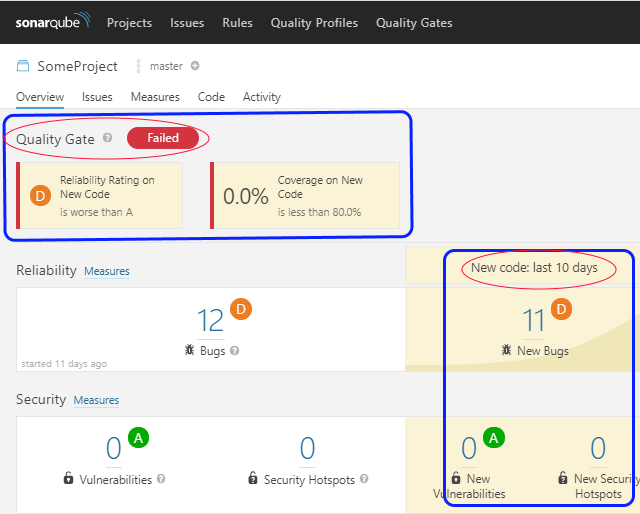Switch to the Measures tab
Viewport: 640px width, 514px height.
click(x=155, y=97)
